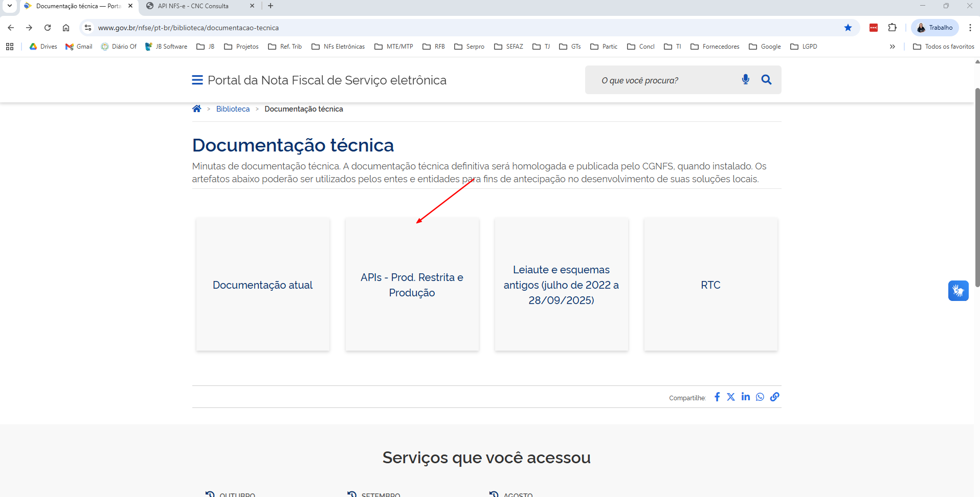Go to home via breadcrumb house icon
This screenshot has width=980, height=497.
[x=196, y=109]
